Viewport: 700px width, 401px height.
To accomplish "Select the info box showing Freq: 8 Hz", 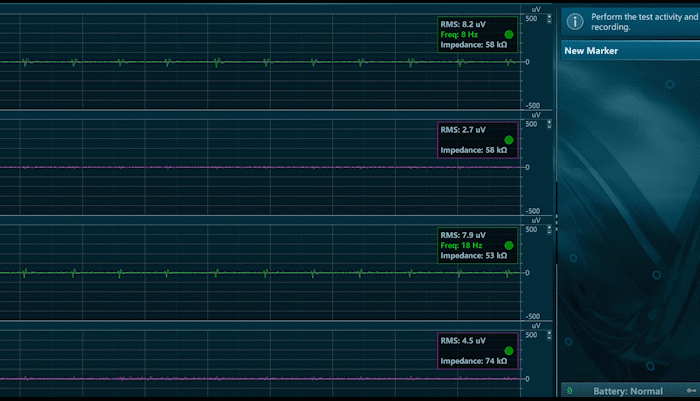I will pos(477,34).
